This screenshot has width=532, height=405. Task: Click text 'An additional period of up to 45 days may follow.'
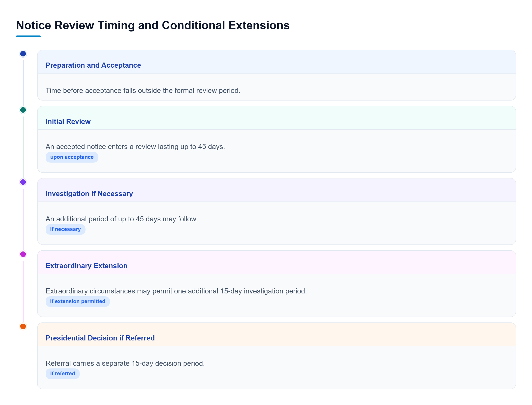click(x=121, y=219)
